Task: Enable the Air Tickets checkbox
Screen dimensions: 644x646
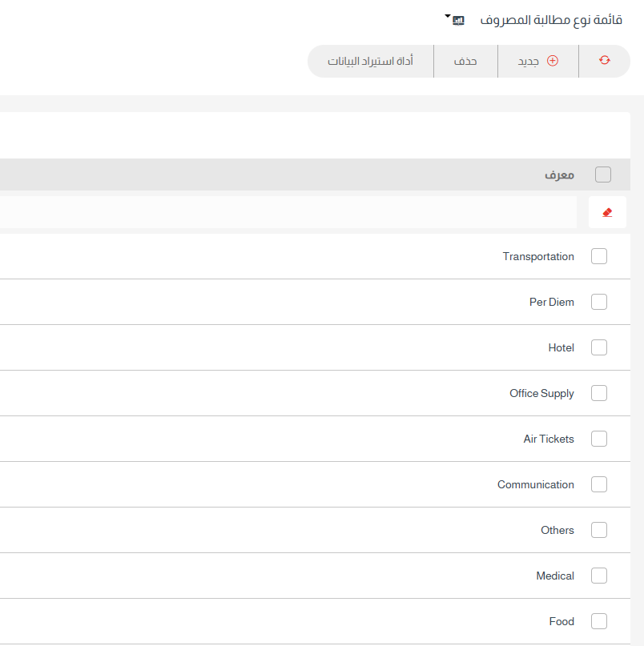Action: 599,439
